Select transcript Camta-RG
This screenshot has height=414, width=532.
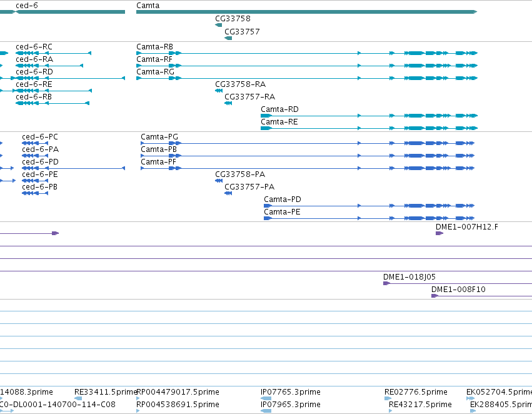click(156, 71)
